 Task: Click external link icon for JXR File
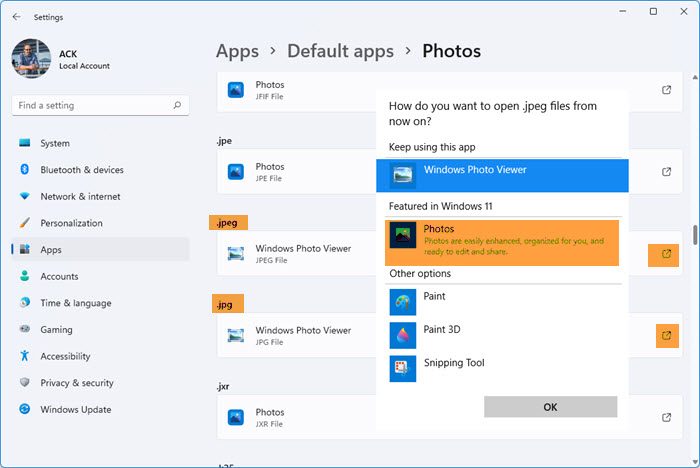[666, 417]
